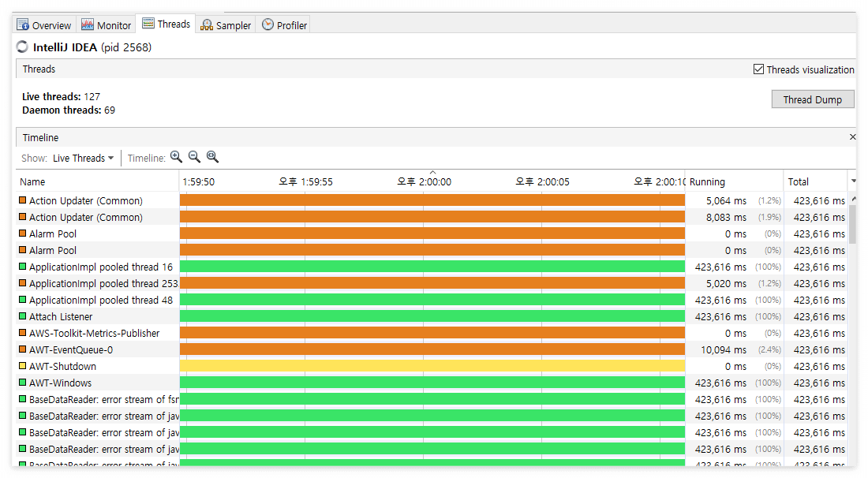Click orange state icon of AWT-EventQueue-0
The image size is (868, 478).
[x=23, y=349]
